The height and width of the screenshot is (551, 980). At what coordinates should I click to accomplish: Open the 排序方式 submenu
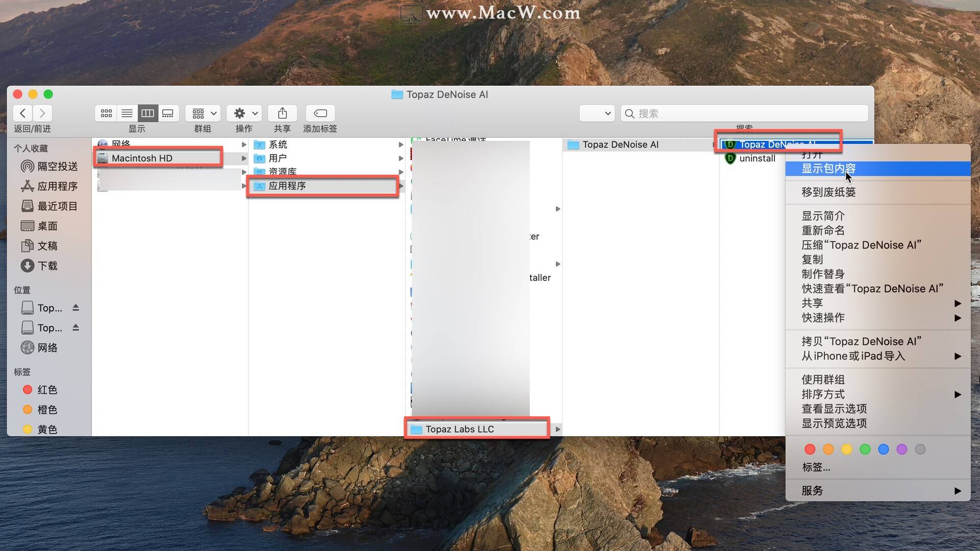point(878,394)
